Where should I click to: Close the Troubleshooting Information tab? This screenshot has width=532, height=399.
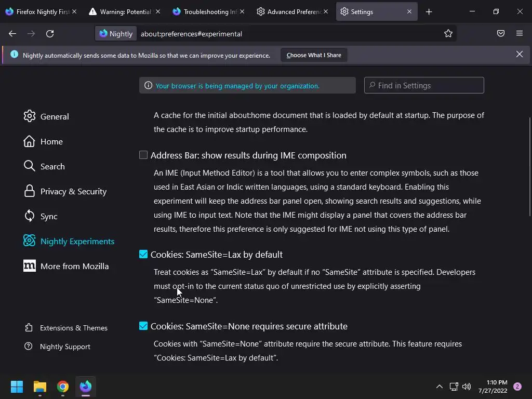tap(242, 11)
